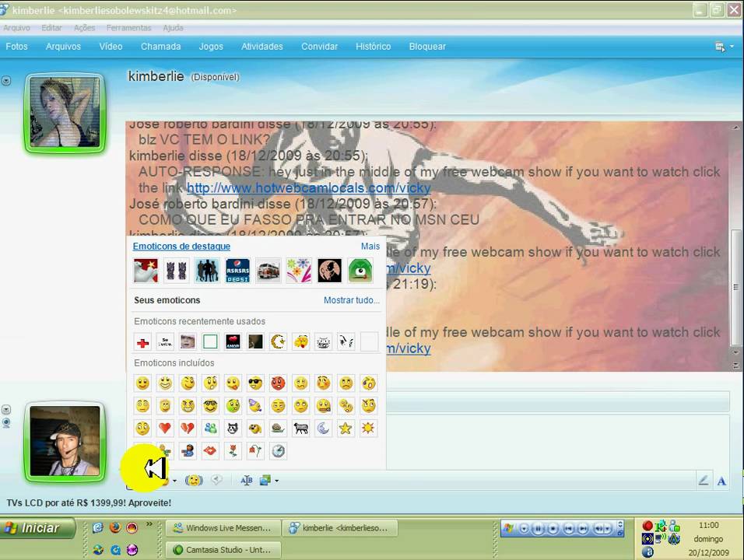Viewport: 744px width, 560px height.
Task: Pick the snail emoticon
Action: [278, 429]
